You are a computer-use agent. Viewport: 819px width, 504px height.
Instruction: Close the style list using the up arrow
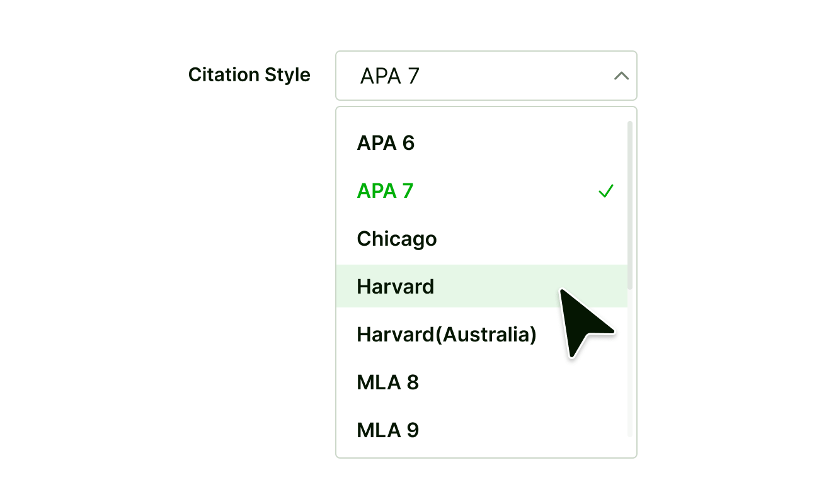point(621,76)
